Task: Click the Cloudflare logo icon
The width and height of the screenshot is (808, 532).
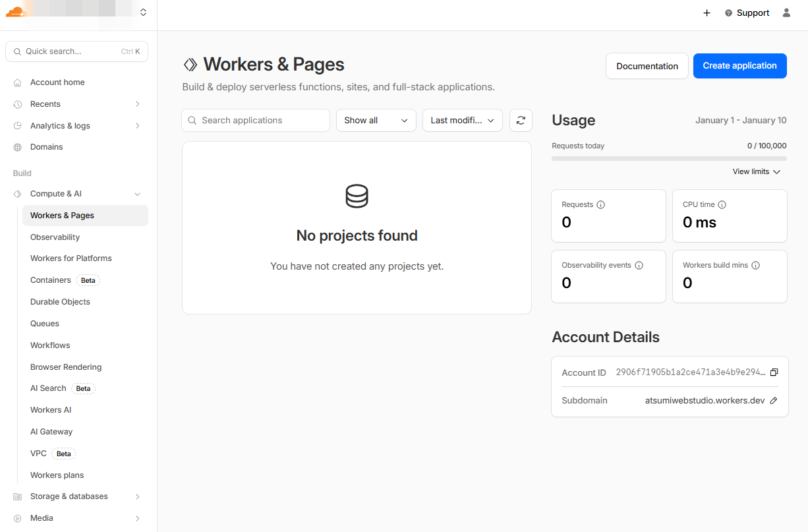Action: [x=14, y=12]
